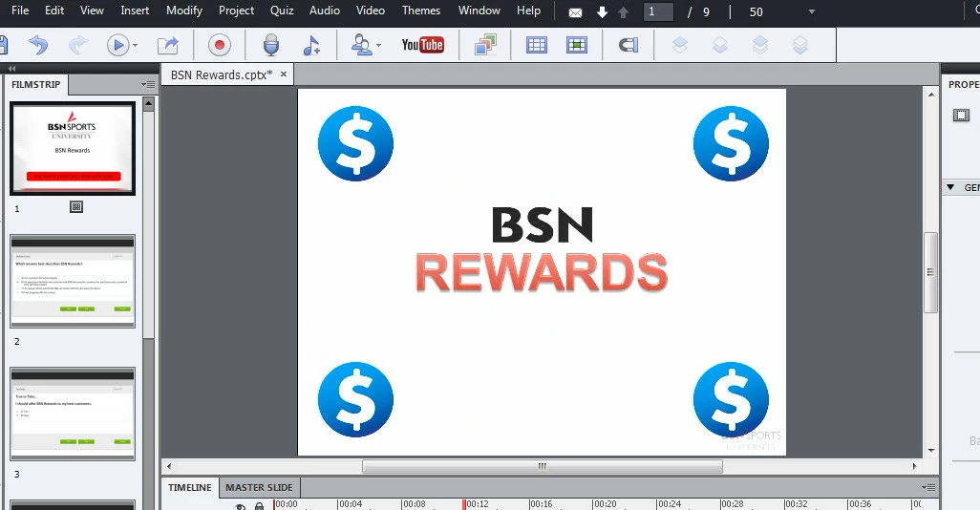This screenshot has height=510, width=980.
Task: Open the View menu
Action: click(92, 11)
